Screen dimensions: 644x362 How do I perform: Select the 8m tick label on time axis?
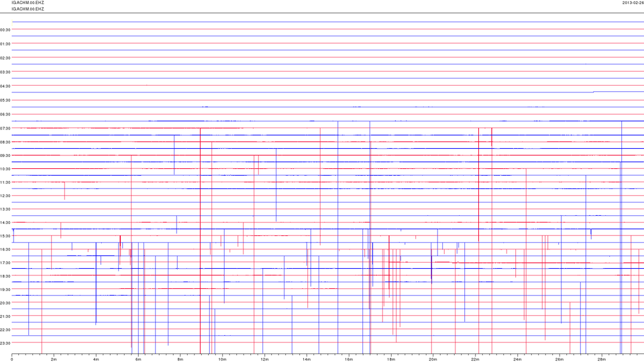pos(180,359)
